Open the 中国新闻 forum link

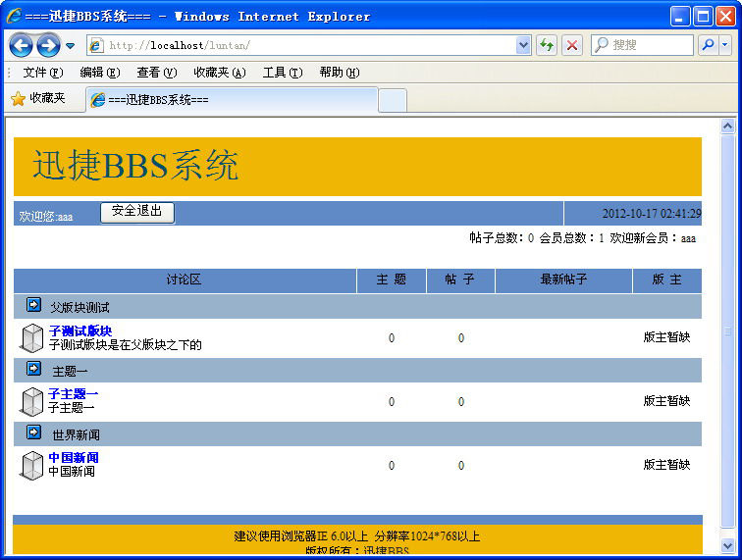pyautogui.click(x=74, y=457)
